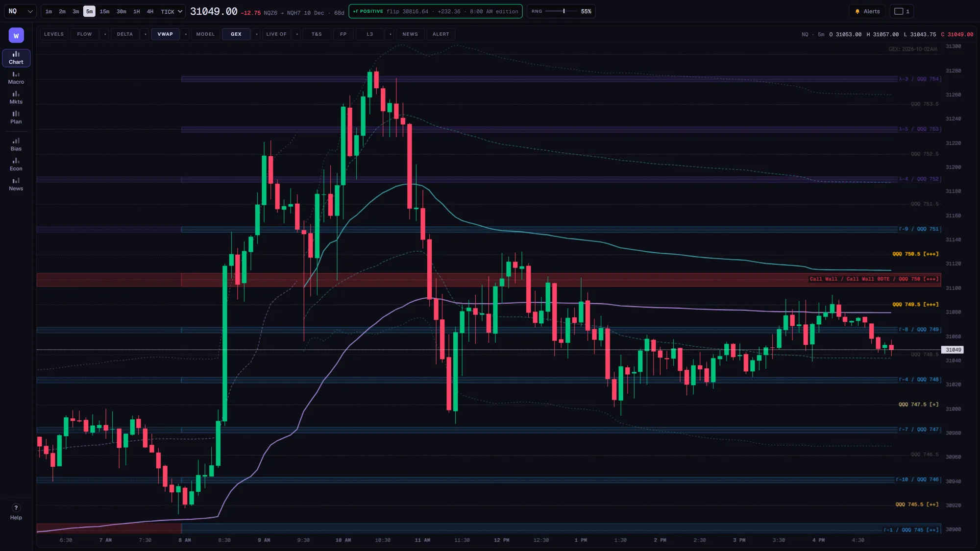Click the r-4 / QQQ 748 label
The height and width of the screenshot is (551, 980).
click(919, 380)
